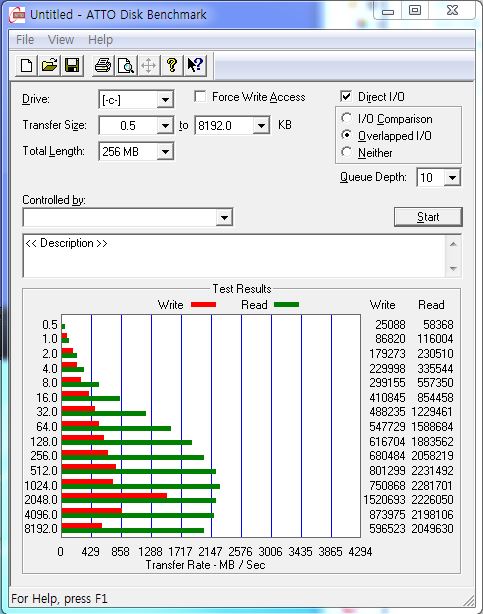
Task: Select the Overlapped I/O radio button
Action: [x=346, y=135]
